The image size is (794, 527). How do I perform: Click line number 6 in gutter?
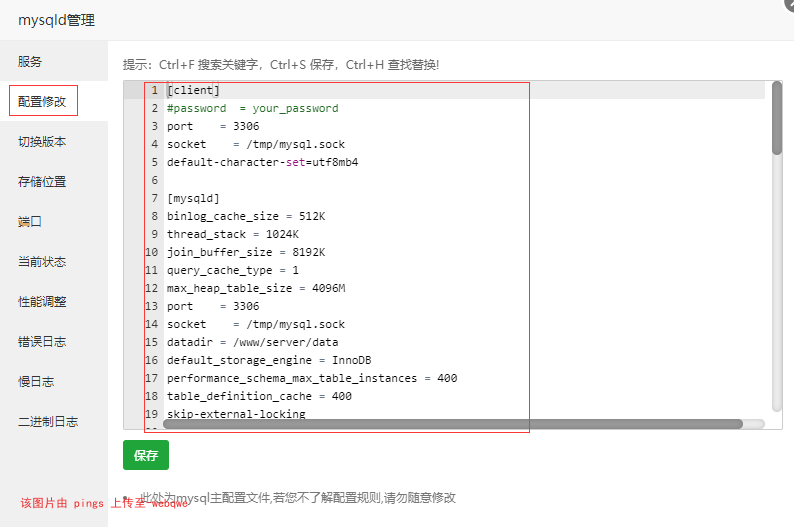pyautogui.click(x=154, y=180)
